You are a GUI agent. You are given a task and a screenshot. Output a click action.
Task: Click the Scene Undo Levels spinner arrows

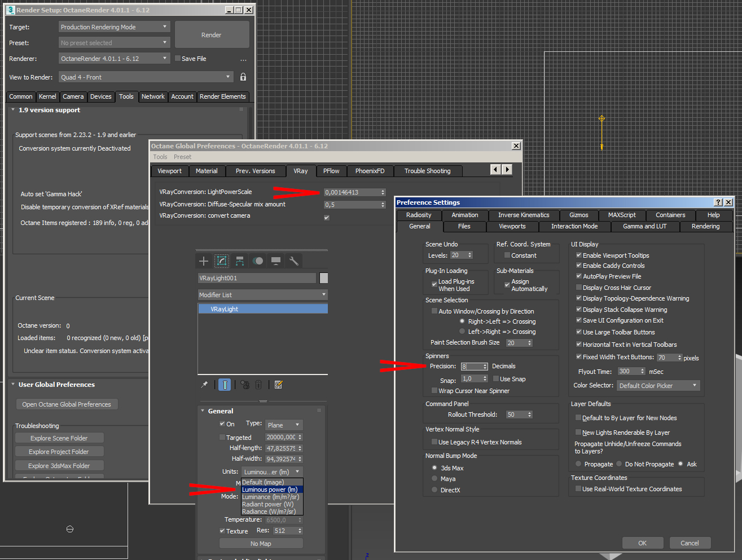pyautogui.click(x=470, y=255)
